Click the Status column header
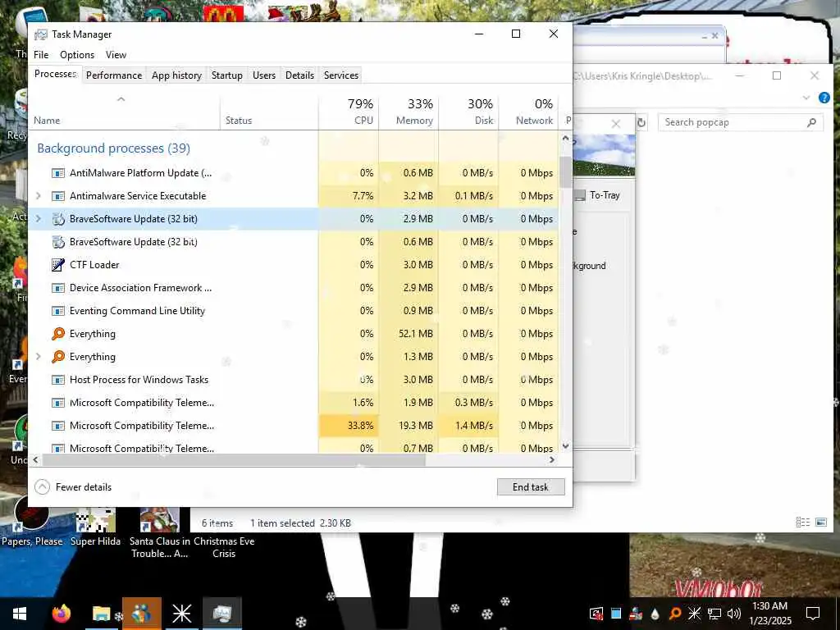840x630 pixels. [269, 112]
